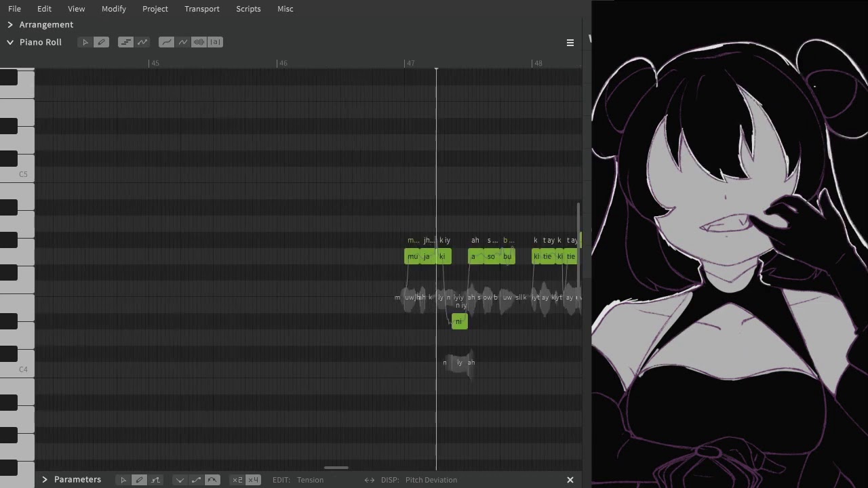The width and height of the screenshot is (868, 488).
Task: Open the View menu
Action: click(76, 9)
